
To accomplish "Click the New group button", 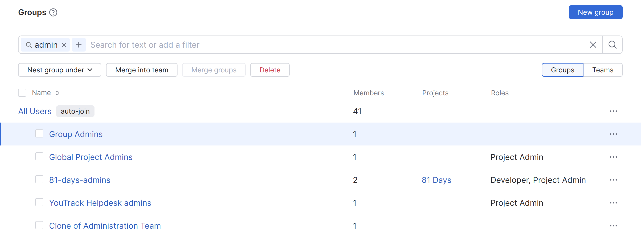I will point(595,12).
